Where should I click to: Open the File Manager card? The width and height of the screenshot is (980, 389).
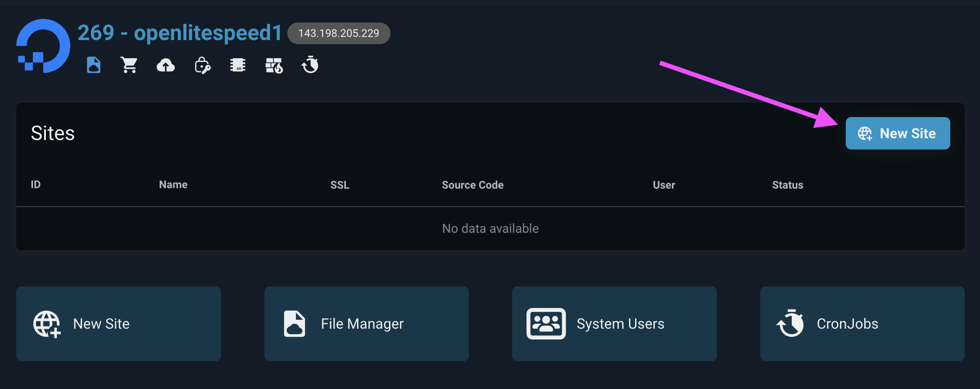[x=366, y=324]
